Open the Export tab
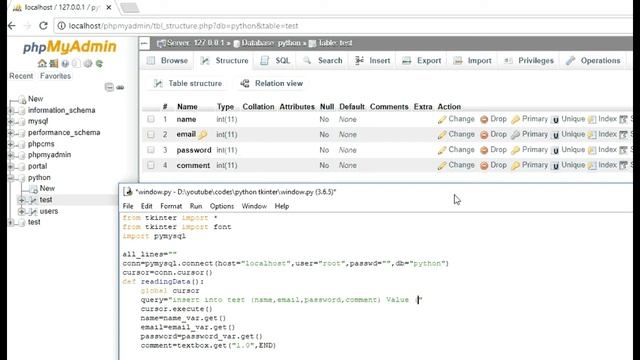Screen dimensions: 640x360 (422, 61)
